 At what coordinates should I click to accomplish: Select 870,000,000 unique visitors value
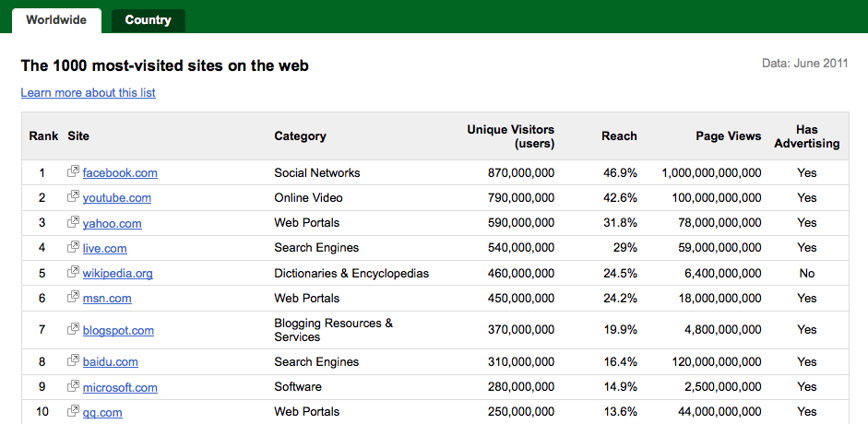(521, 173)
